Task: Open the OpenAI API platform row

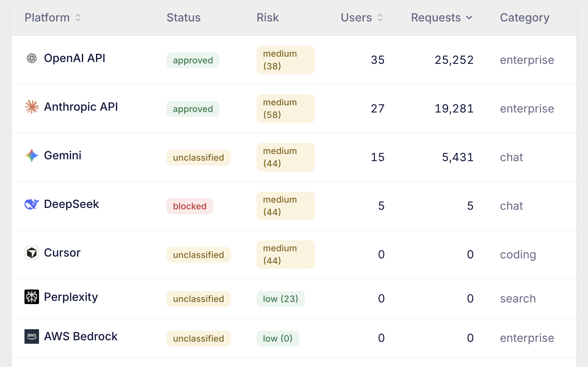Action: (x=294, y=60)
